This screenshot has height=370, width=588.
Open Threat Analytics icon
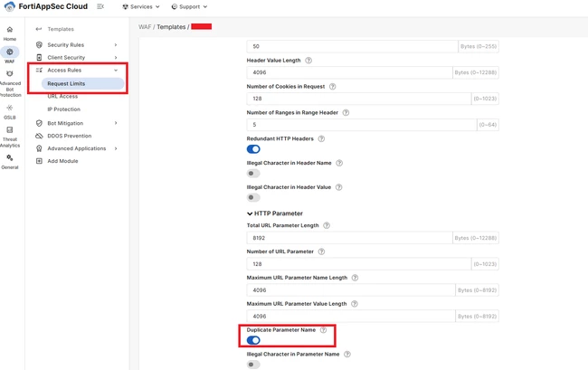pyautogui.click(x=10, y=129)
